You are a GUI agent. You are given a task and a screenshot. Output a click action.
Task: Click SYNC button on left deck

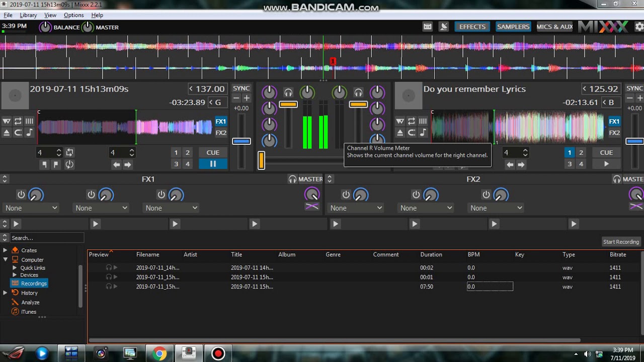(x=242, y=88)
